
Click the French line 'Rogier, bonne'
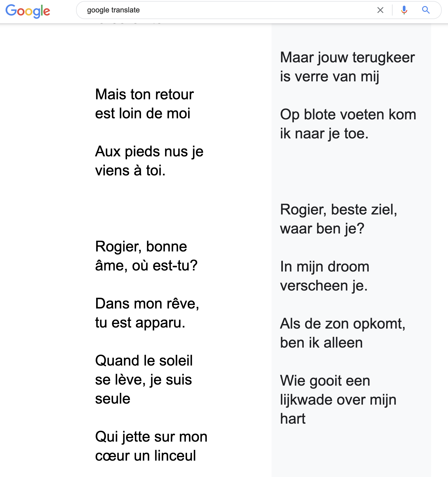pos(141,247)
